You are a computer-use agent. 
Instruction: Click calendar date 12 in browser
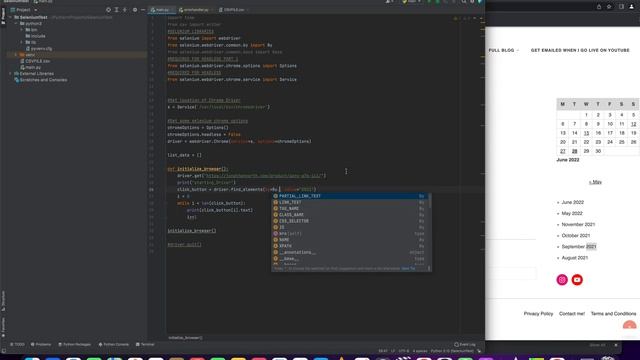pyautogui.click(x=633, y=124)
